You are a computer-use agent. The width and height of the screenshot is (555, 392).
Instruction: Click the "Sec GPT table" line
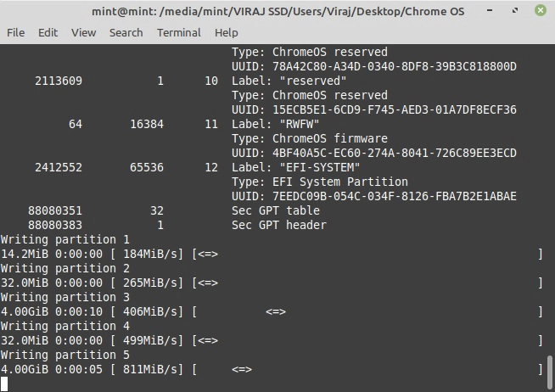pos(275,210)
